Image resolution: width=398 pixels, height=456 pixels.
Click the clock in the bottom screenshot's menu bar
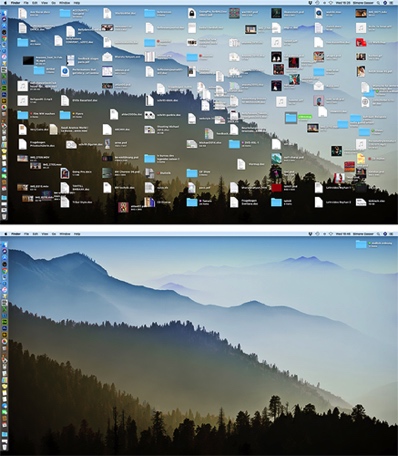[343, 234]
